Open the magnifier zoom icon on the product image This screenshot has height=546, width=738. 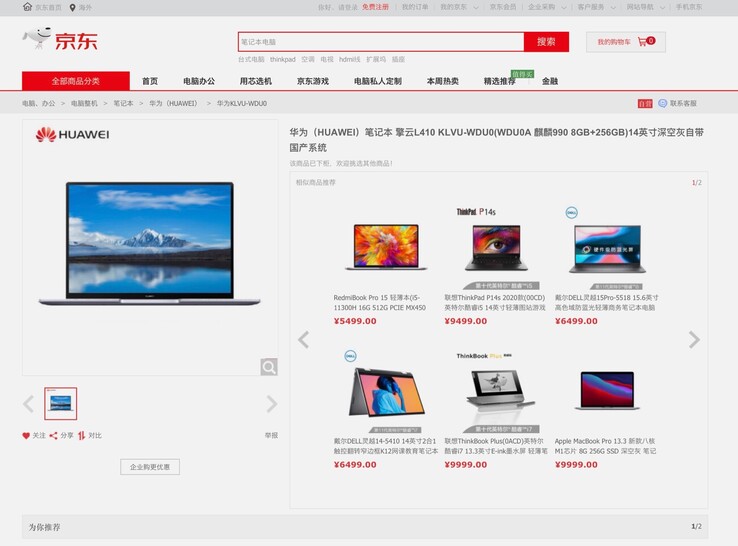click(269, 367)
